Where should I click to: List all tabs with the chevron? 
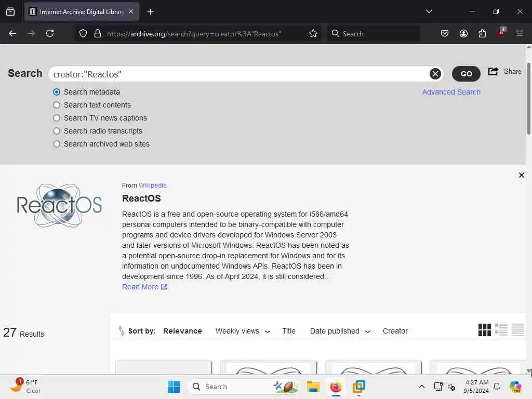429,11
